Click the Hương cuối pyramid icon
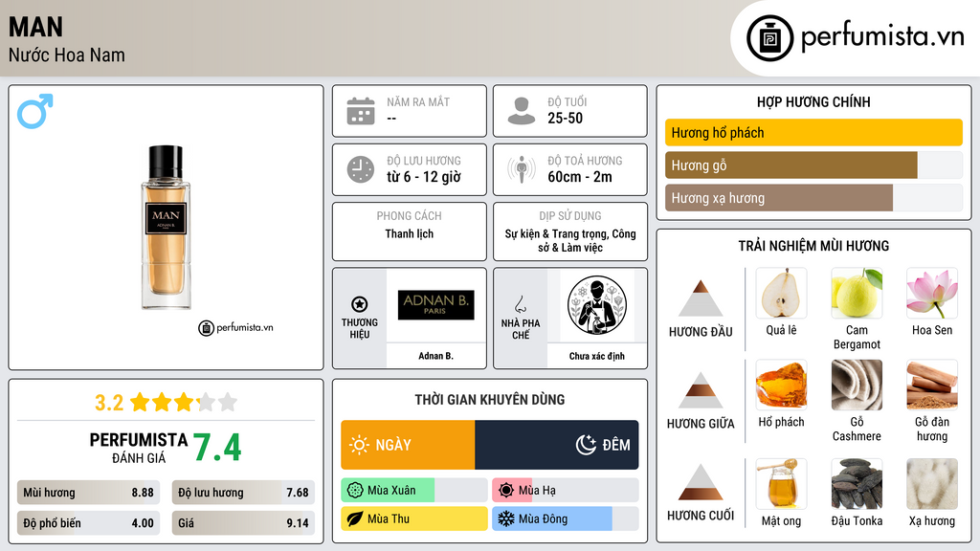 701,482
